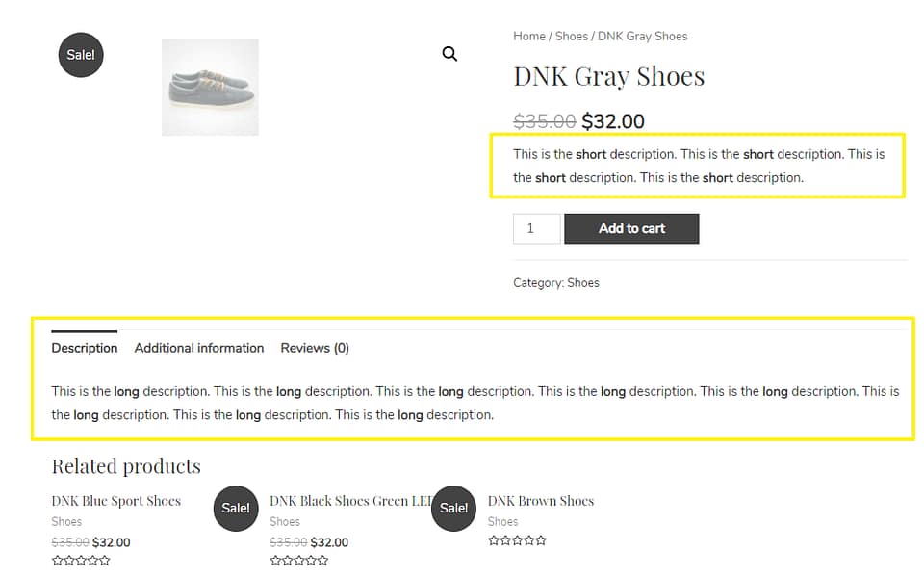The image size is (924, 578).
Task: Open the Shoes category link below the cart button
Action: point(582,282)
